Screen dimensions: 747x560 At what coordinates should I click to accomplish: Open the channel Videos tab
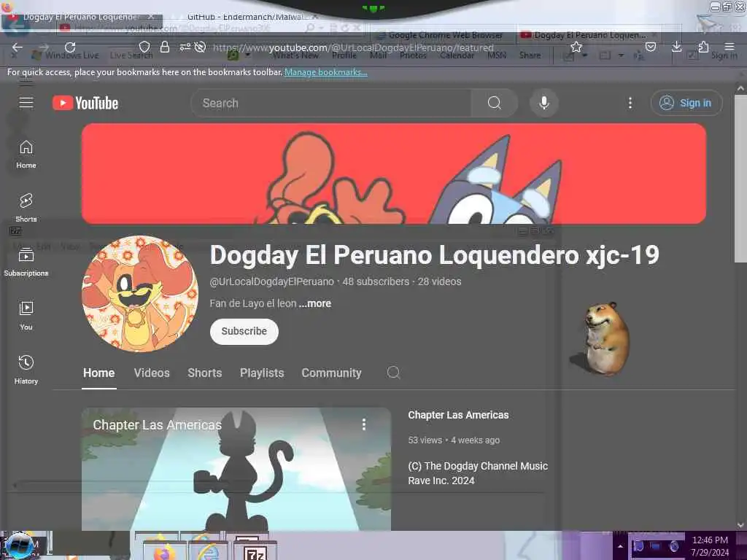[152, 373]
